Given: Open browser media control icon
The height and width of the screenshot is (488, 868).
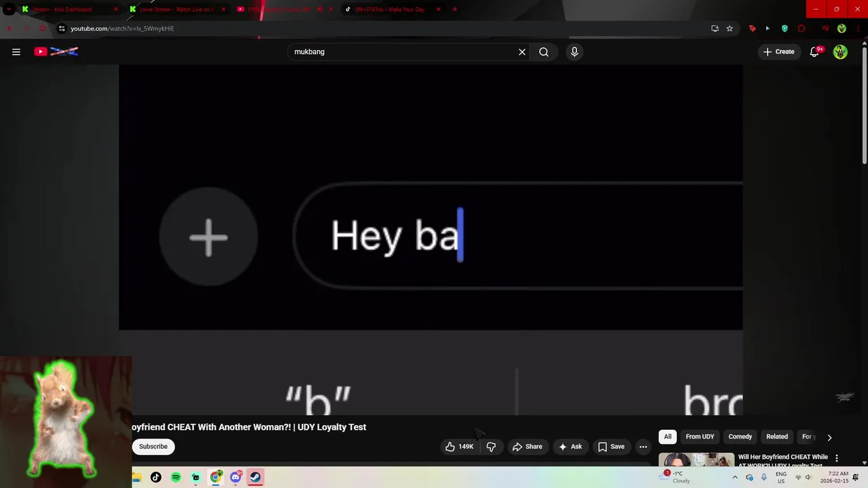Looking at the screenshot, I should 825,28.
